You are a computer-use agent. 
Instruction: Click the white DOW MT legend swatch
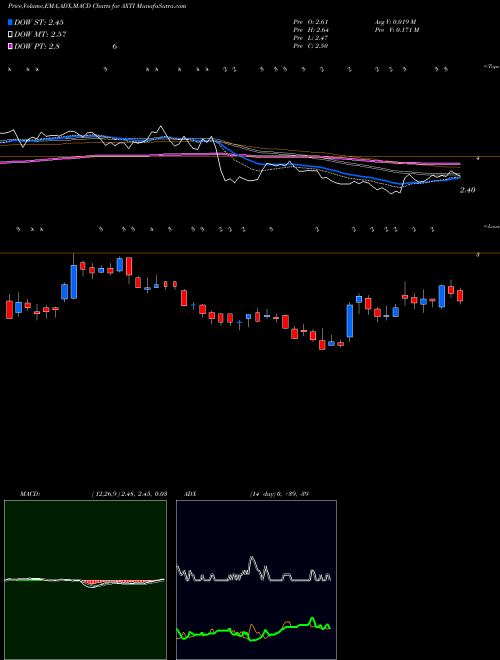(x=11, y=34)
